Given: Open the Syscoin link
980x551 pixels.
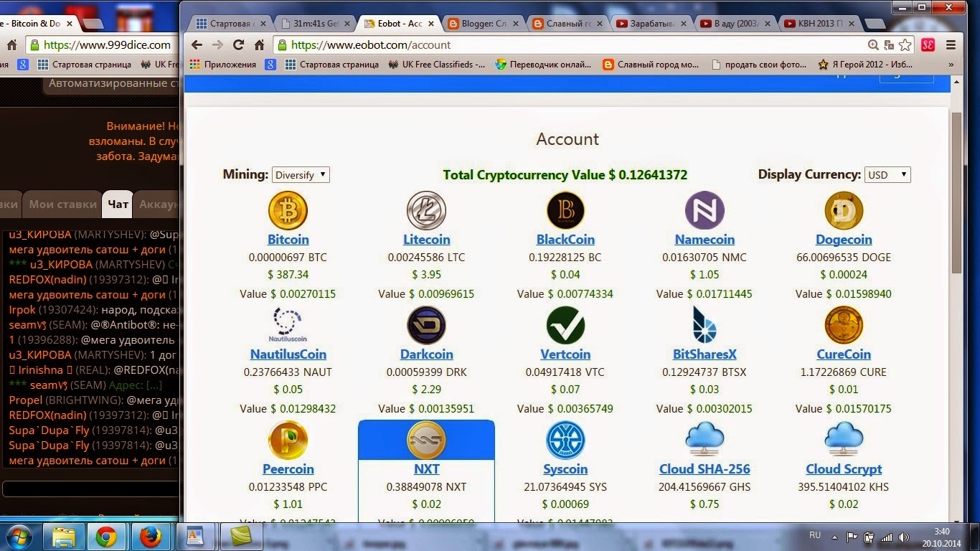Looking at the screenshot, I should pos(565,469).
